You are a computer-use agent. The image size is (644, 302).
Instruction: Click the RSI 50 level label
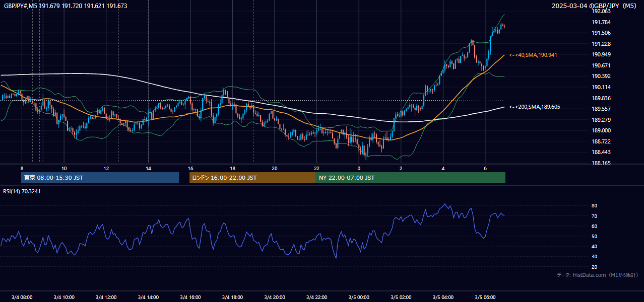595,236
